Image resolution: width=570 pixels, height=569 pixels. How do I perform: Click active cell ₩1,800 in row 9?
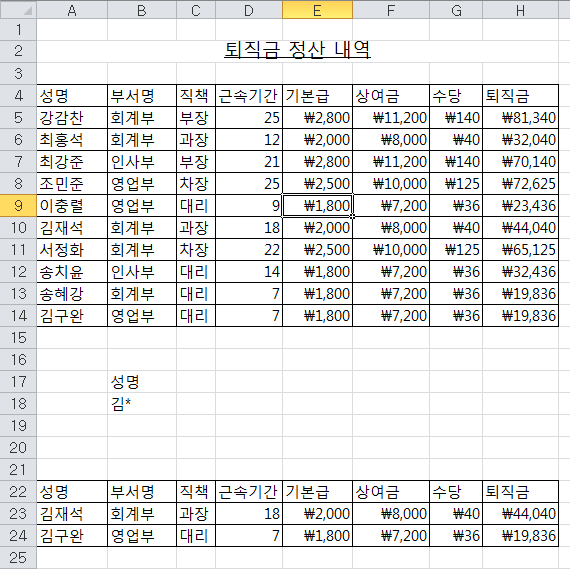coord(317,205)
